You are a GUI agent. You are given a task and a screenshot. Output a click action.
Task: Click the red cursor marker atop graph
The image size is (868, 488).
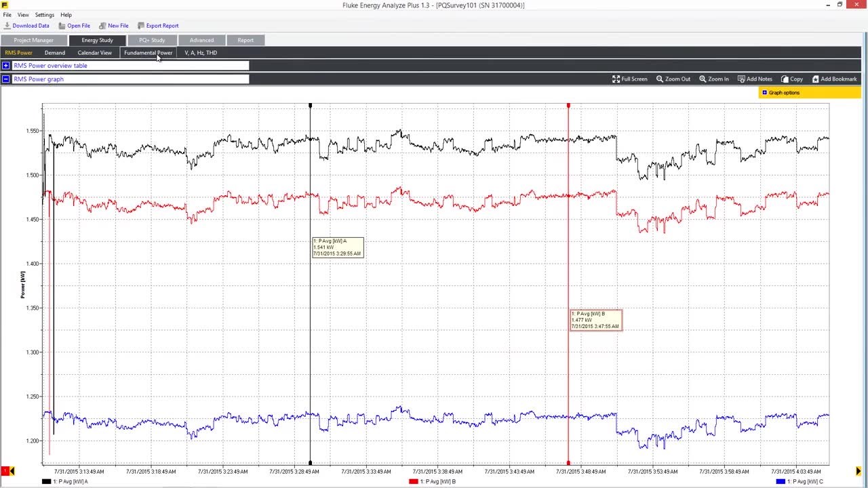point(568,106)
